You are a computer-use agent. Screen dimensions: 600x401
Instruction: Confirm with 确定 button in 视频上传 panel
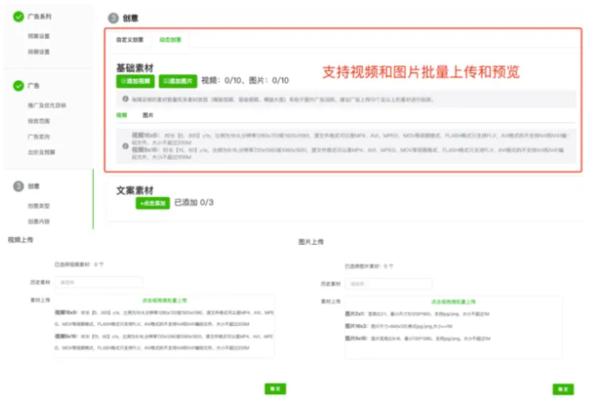pyautogui.click(x=275, y=389)
